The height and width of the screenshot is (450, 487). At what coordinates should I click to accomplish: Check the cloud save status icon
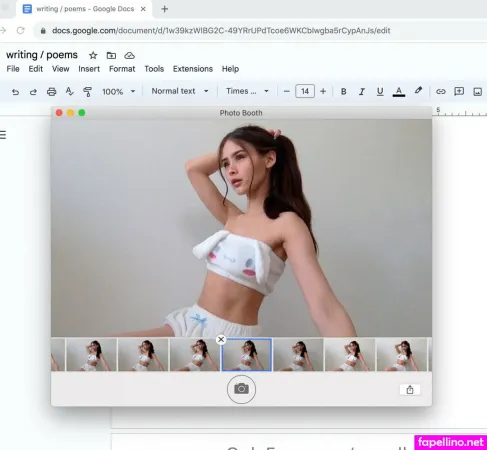pyautogui.click(x=129, y=56)
